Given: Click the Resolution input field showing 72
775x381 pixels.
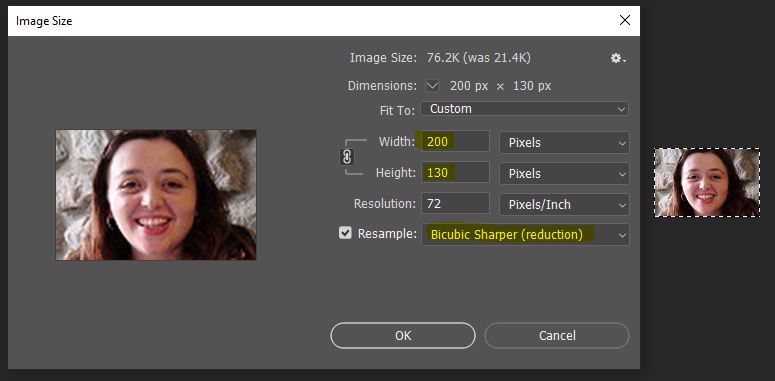Looking at the screenshot, I should point(455,204).
